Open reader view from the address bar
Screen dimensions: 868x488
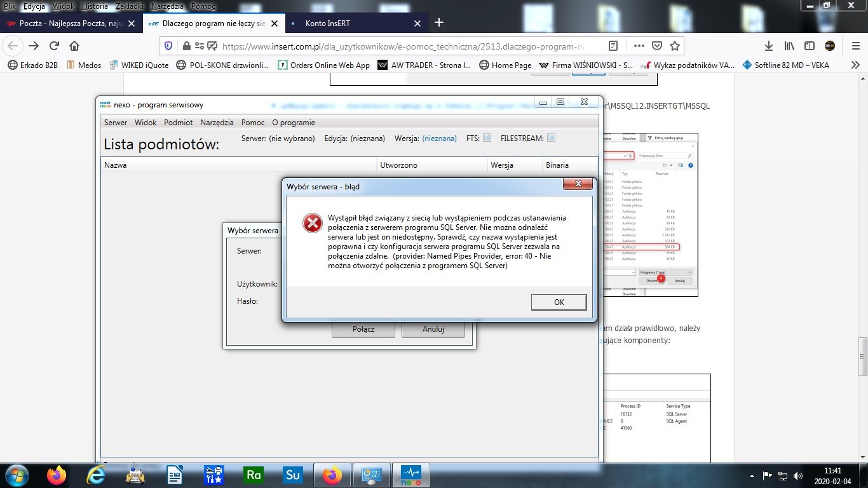pos(612,45)
